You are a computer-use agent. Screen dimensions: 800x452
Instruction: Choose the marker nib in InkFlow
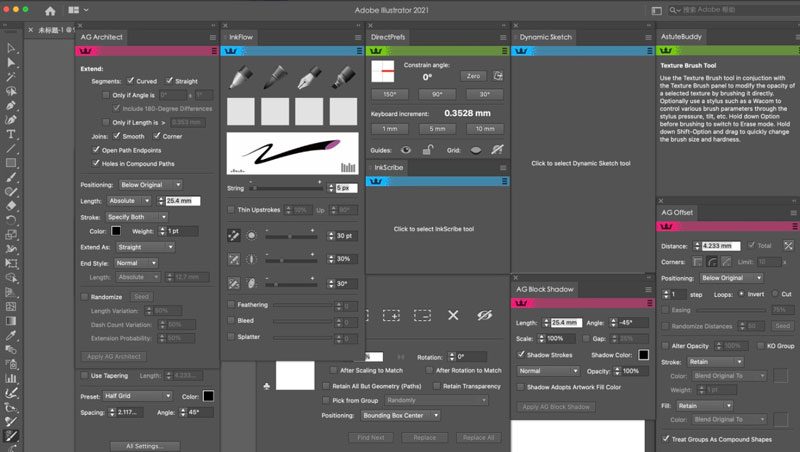click(x=343, y=78)
